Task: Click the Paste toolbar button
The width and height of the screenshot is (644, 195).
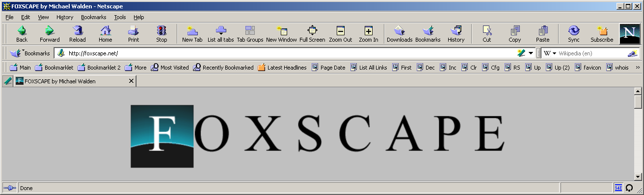Action: 543,34
